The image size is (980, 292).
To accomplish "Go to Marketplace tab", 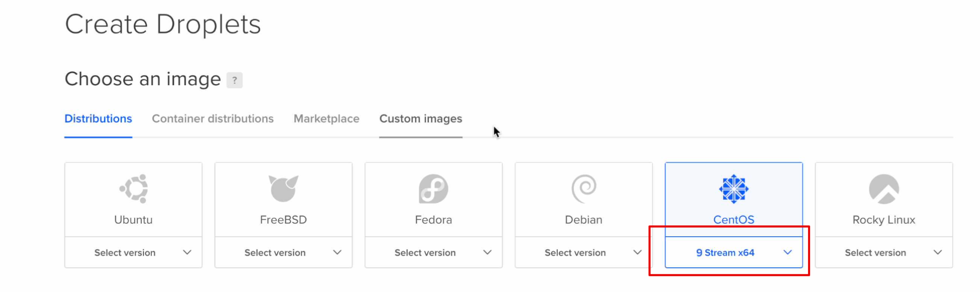I will click(x=327, y=119).
